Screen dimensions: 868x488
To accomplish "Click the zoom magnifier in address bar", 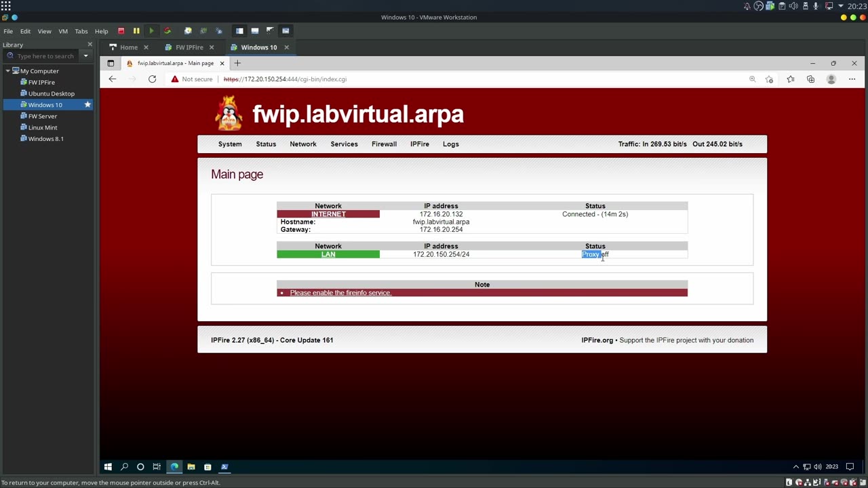I will 752,79.
